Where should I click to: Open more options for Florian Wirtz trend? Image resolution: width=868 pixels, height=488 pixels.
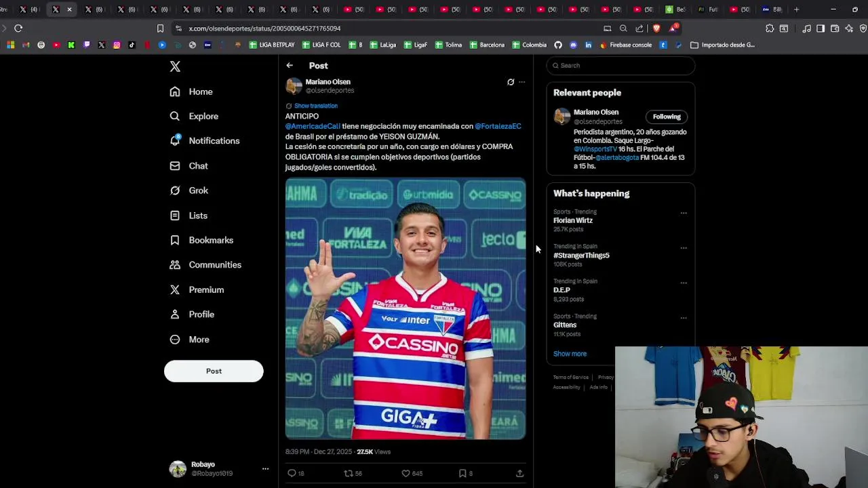[684, 213]
